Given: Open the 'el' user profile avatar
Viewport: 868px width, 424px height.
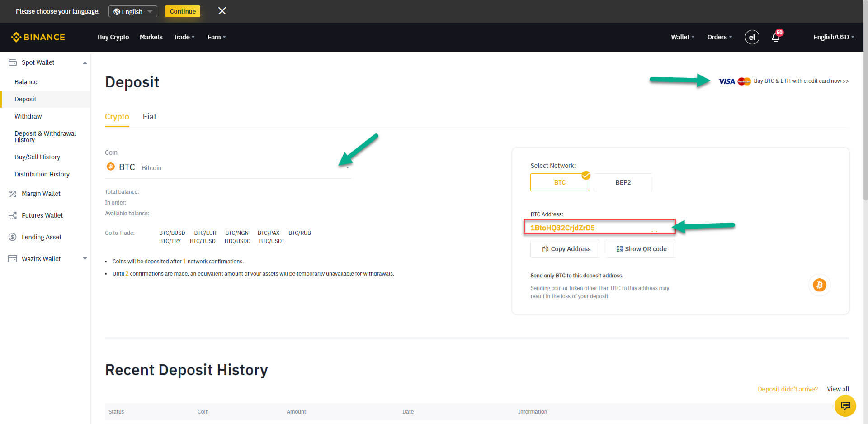Looking at the screenshot, I should tap(752, 37).
